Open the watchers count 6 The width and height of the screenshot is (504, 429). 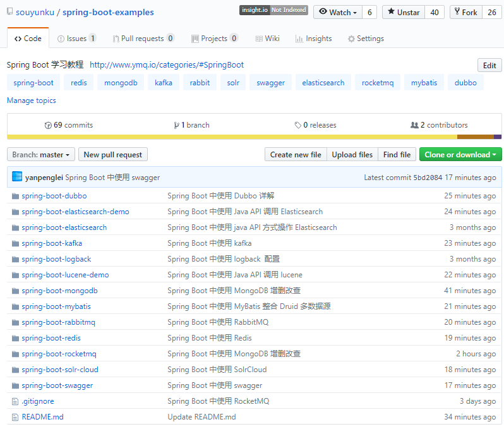pos(369,12)
